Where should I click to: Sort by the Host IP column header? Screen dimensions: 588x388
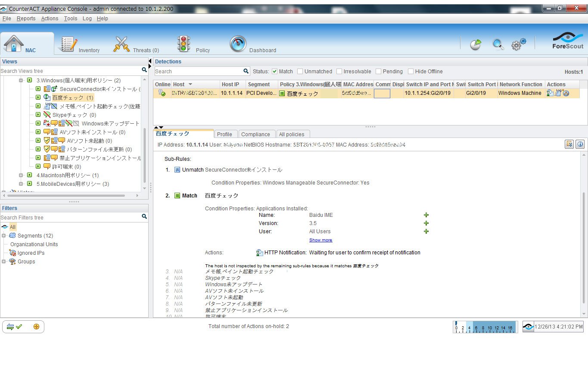point(233,84)
